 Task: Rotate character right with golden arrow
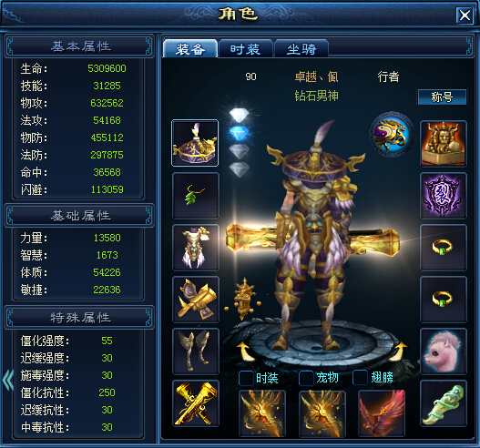point(399,351)
